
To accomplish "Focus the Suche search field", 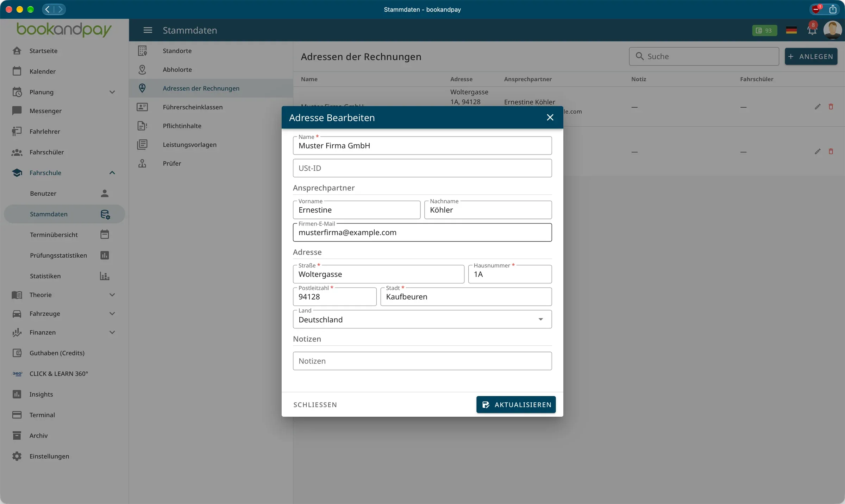I will (x=704, y=56).
